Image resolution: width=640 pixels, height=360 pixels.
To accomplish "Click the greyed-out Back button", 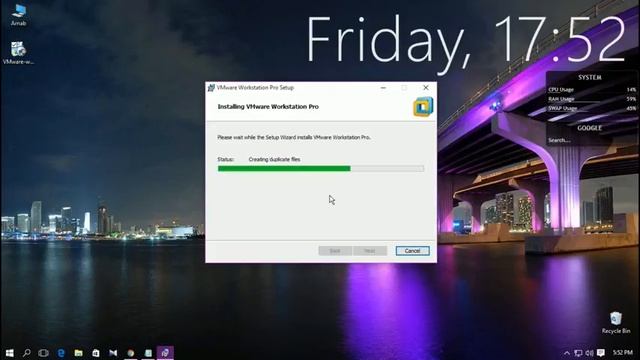I will [x=335, y=251].
